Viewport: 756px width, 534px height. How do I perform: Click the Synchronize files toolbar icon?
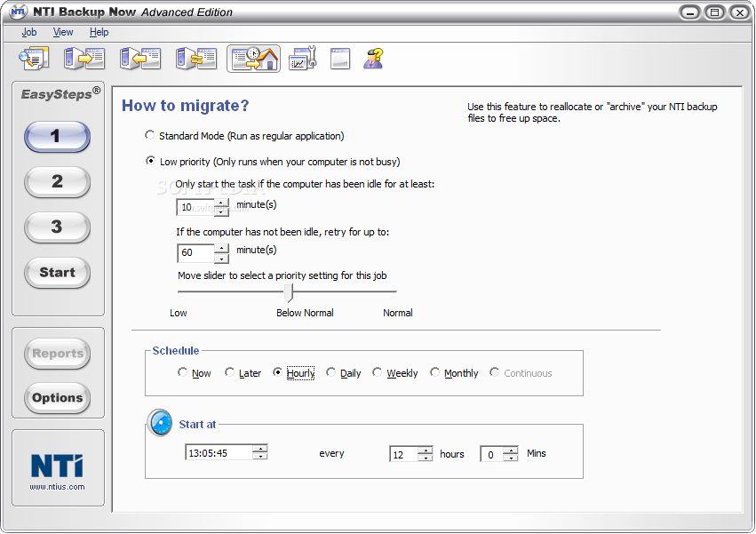pyautogui.click(x=196, y=59)
